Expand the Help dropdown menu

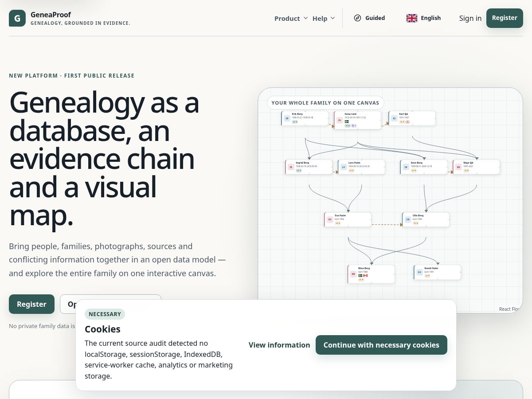coord(324,18)
